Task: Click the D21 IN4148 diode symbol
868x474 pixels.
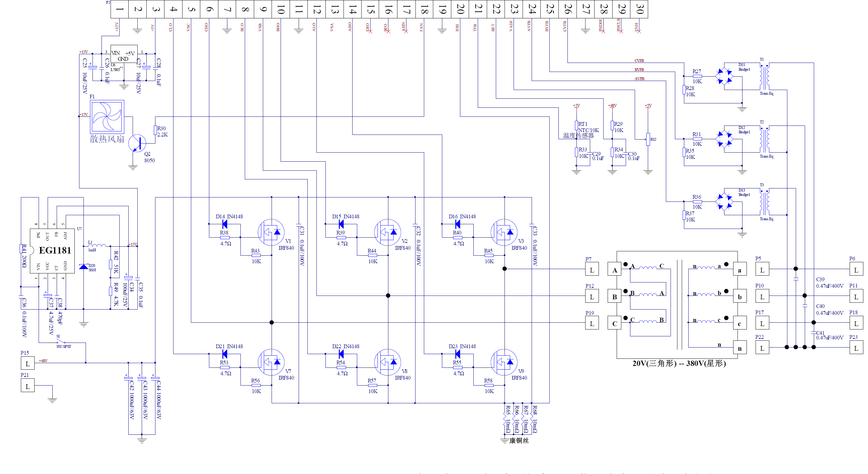Action: coord(225,354)
